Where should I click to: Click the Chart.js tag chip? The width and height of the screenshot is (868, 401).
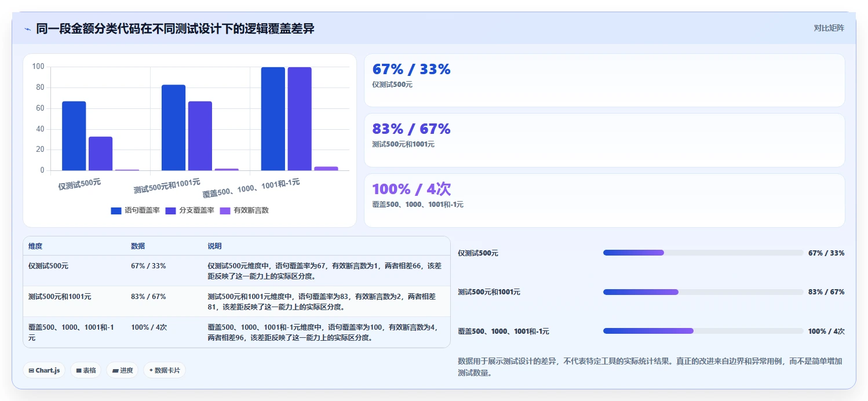point(44,370)
